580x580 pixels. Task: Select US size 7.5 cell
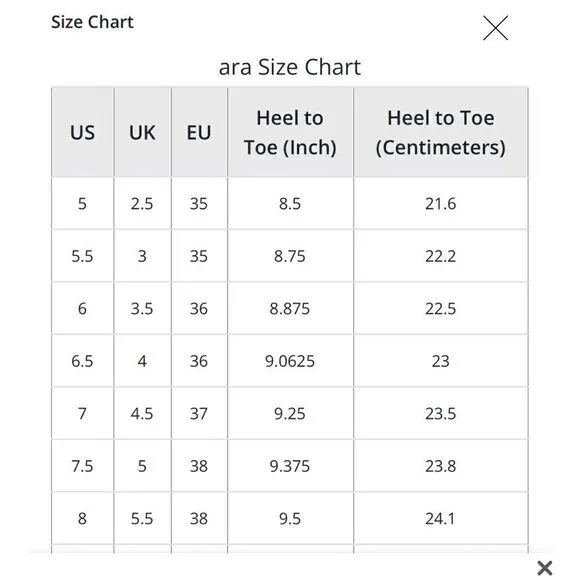(82, 466)
